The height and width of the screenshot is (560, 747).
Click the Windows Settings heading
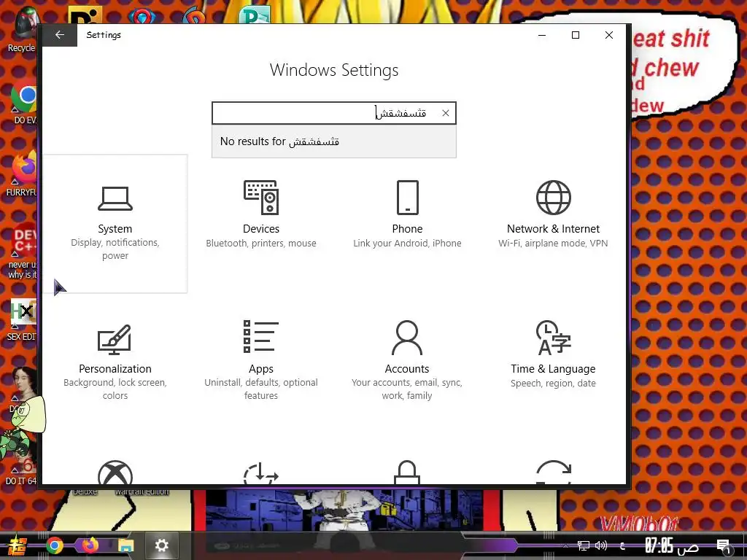click(x=334, y=70)
